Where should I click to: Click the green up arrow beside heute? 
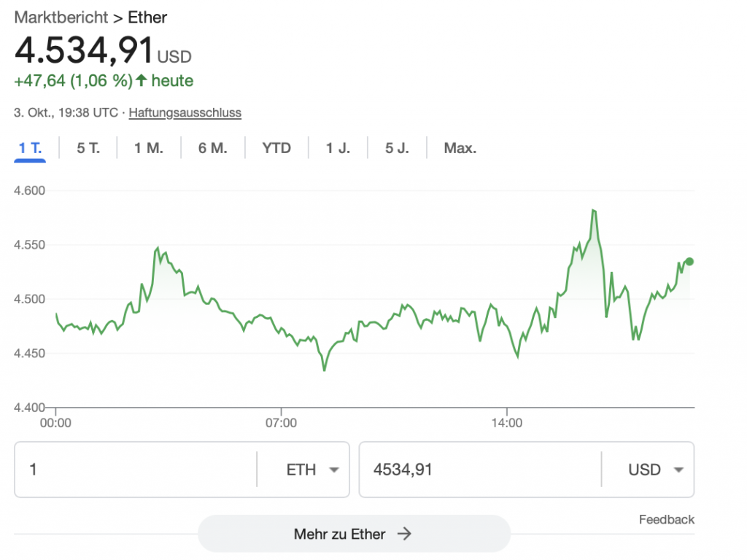coord(142,81)
